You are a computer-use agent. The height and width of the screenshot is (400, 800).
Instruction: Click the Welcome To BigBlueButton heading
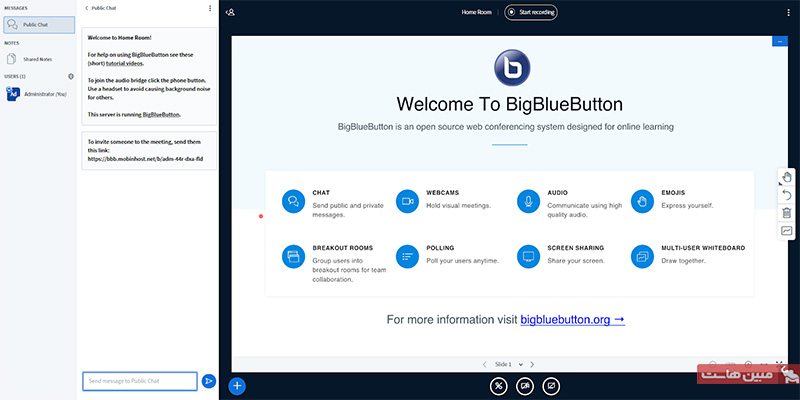(510, 104)
